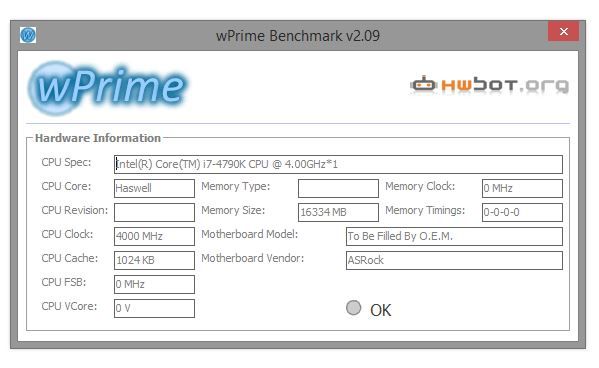Screen dimensions: 599x368
Task: Click the wPrime icon in the title bar
Action: 28,35
